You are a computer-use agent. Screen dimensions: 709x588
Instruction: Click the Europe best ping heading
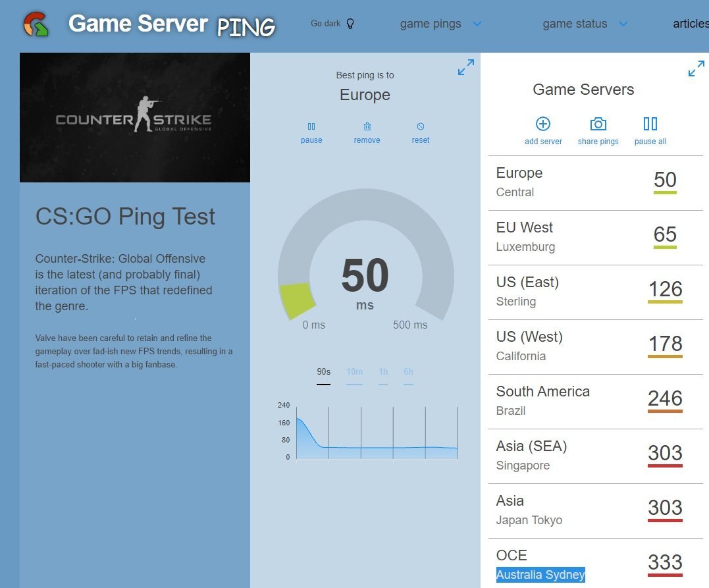point(365,95)
